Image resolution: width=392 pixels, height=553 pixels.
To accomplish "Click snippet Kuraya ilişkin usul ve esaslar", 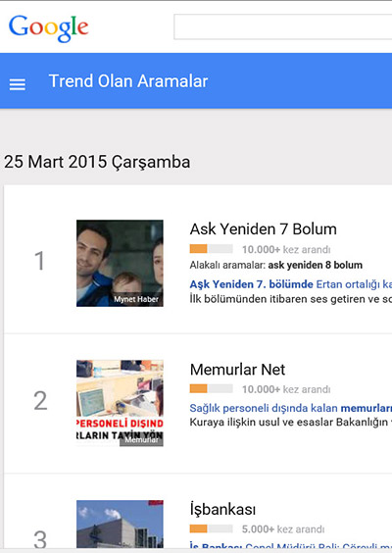I will click(291, 423).
